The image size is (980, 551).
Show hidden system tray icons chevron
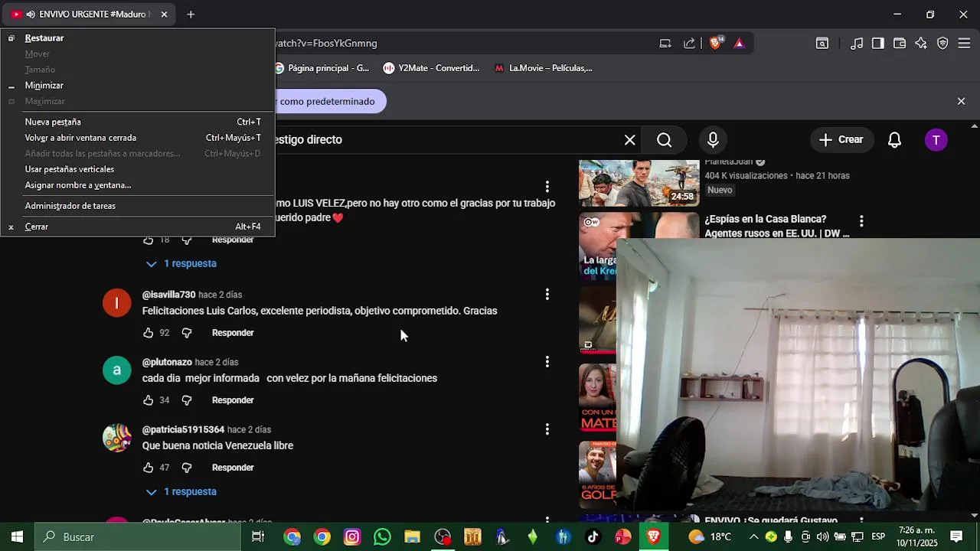[x=754, y=537]
